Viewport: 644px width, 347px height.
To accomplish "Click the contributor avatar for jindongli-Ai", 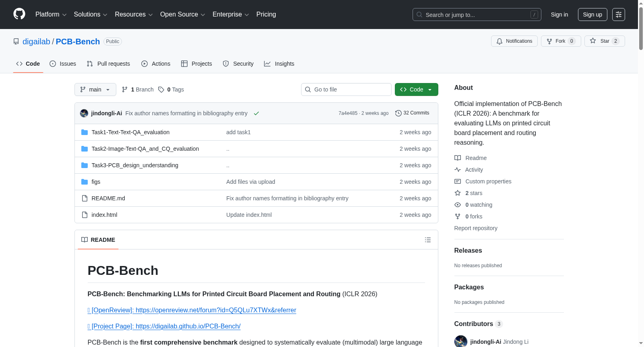I will click(x=461, y=341).
